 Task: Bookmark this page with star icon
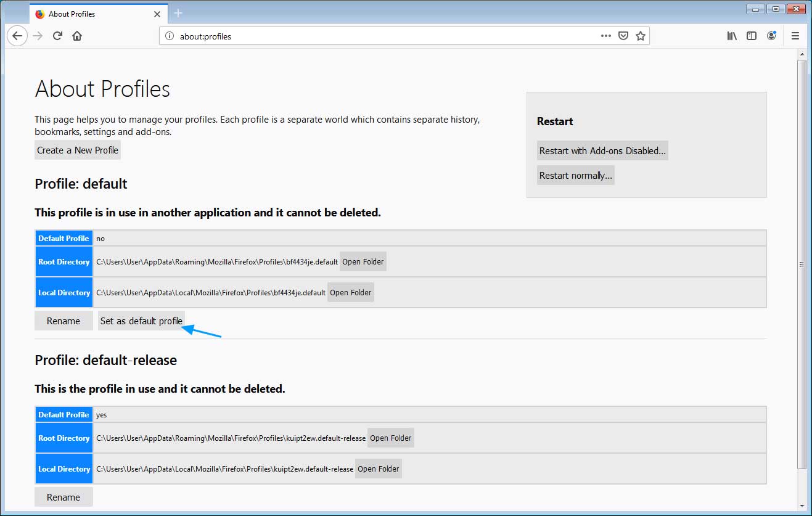[x=641, y=36]
